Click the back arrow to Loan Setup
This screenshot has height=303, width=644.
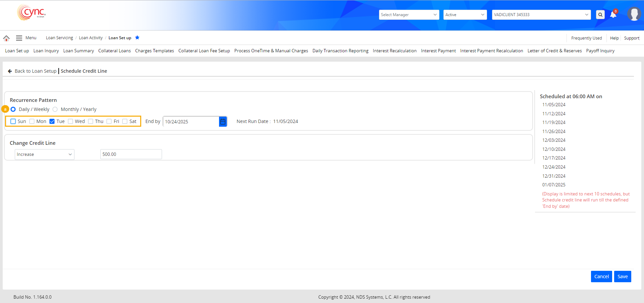click(x=10, y=71)
